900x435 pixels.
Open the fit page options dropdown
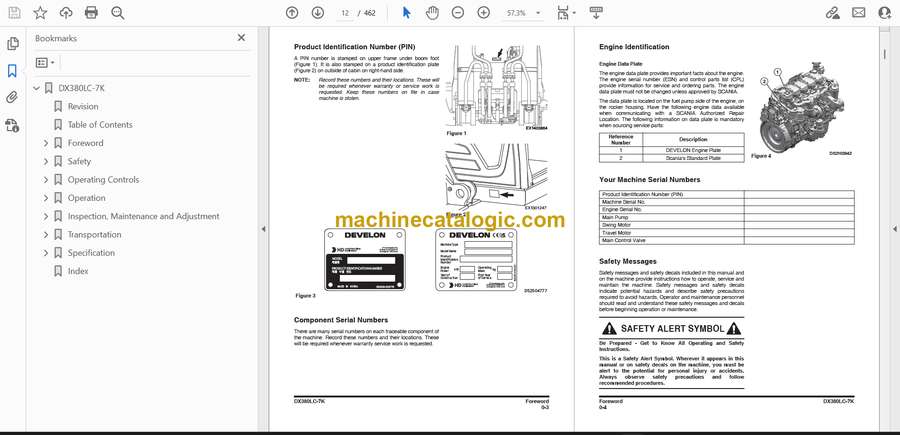point(566,13)
